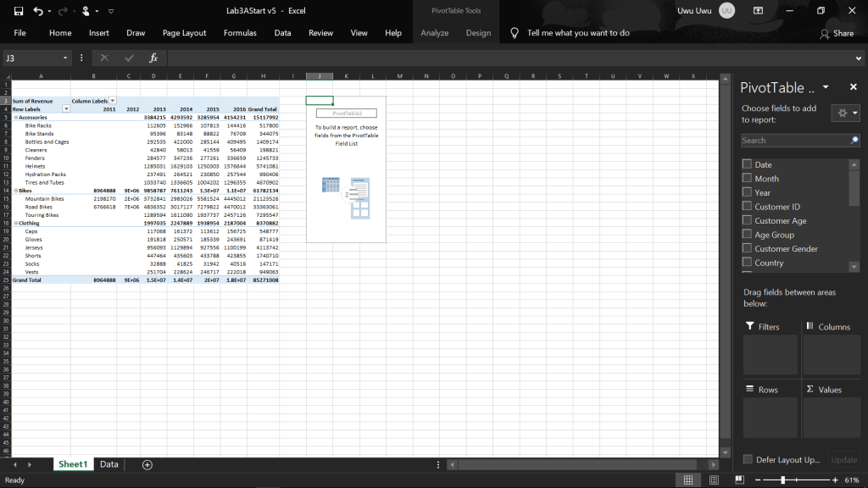Click the zoom slider in status bar
The image size is (868, 488).
pyautogui.click(x=782, y=480)
